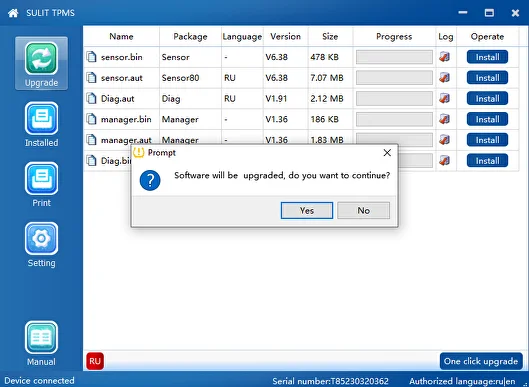This screenshot has width=529, height=387.
Task: Click the question mark icon in prompt
Action: [x=150, y=180]
